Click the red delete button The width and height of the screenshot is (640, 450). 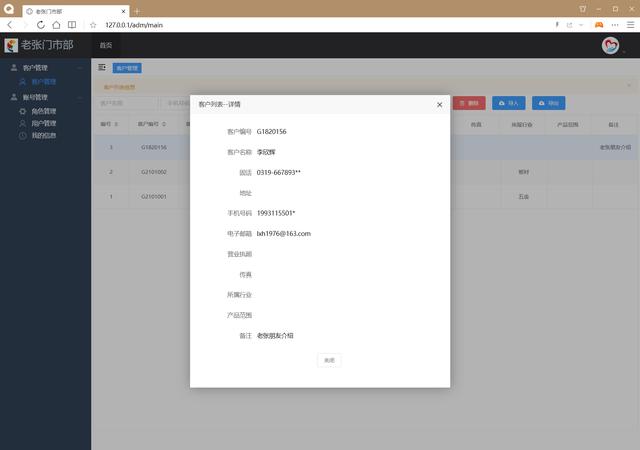click(x=469, y=103)
